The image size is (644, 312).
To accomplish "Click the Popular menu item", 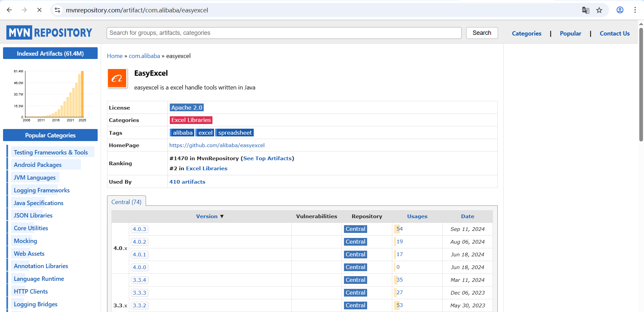I will coord(570,33).
